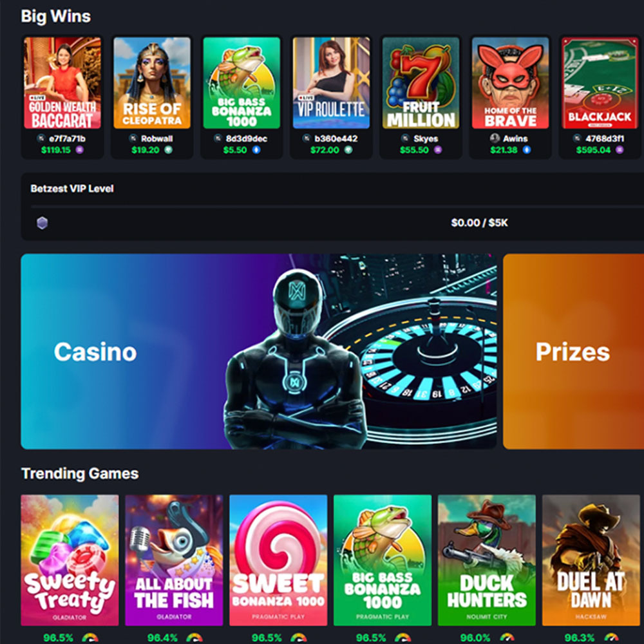Open the Prizes banner
This screenshot has width=644, height=644.
point(573,352)
